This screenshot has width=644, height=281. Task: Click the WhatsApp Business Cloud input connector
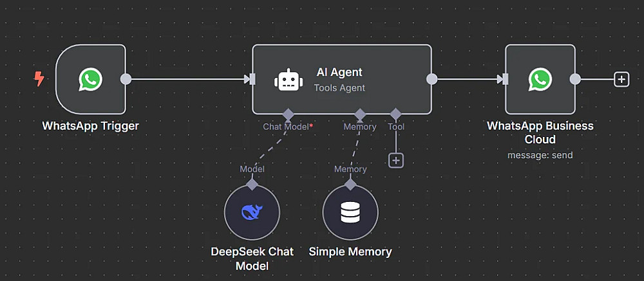coord(506,79)
